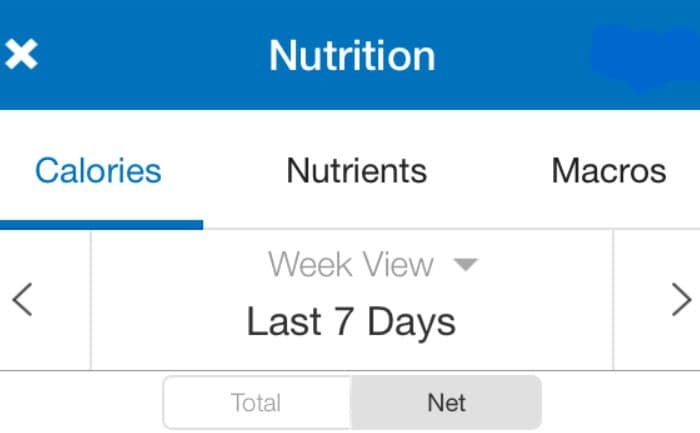Advance to the next period with right chevron
The image size is (700, 433).
click(682, 300)
